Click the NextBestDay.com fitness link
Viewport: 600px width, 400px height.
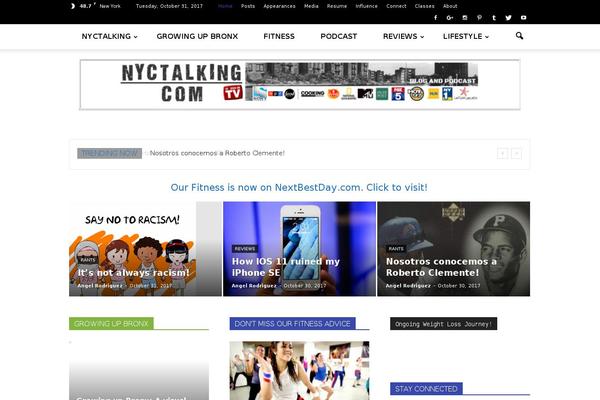click(299, 188)
